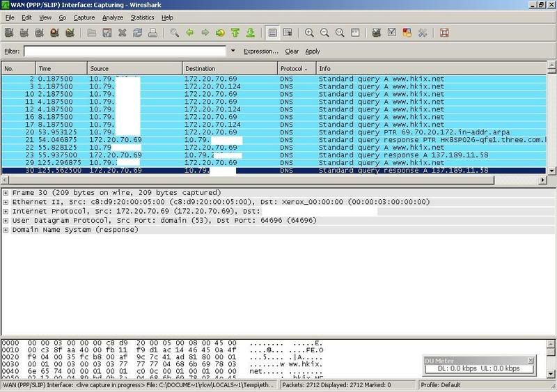Toggle auto scroll in live capture

pyautogui.click(x=288, y=33)
